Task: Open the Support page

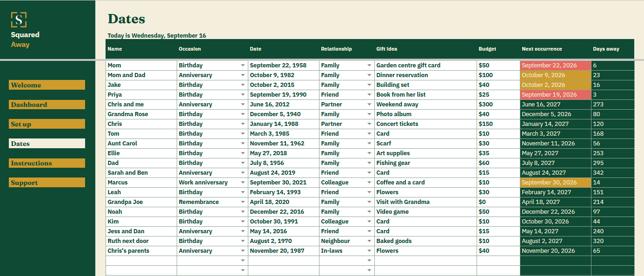Action: [47, 183]
